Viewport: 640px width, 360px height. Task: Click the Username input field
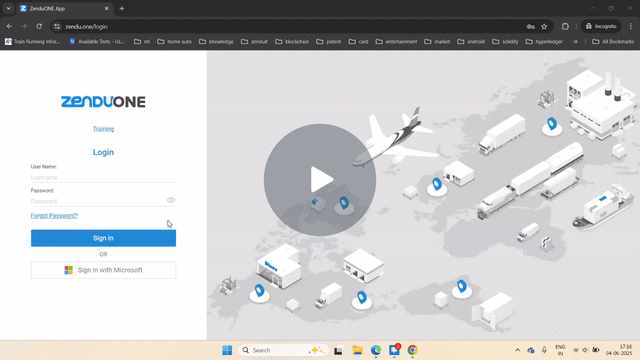(103, 178)
